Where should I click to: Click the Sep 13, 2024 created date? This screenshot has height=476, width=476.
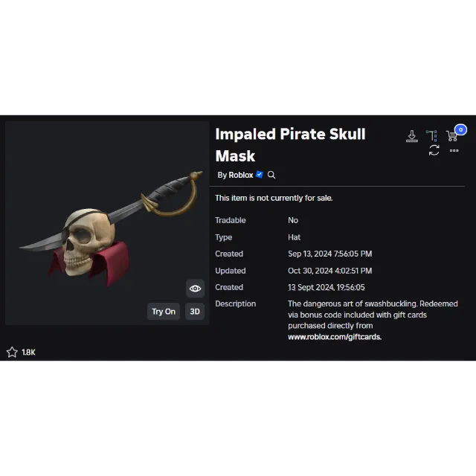(x=329, y=254)
